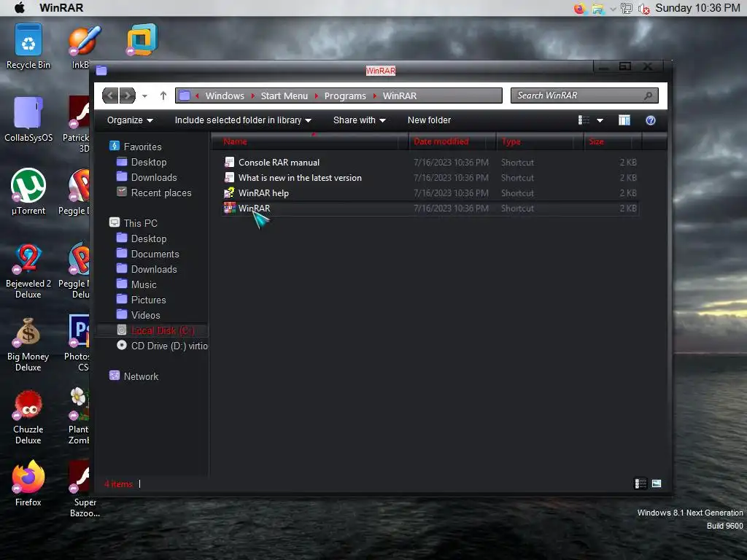
Task: Open the Recycle Bin desktop icon
Action: point(28,47)
